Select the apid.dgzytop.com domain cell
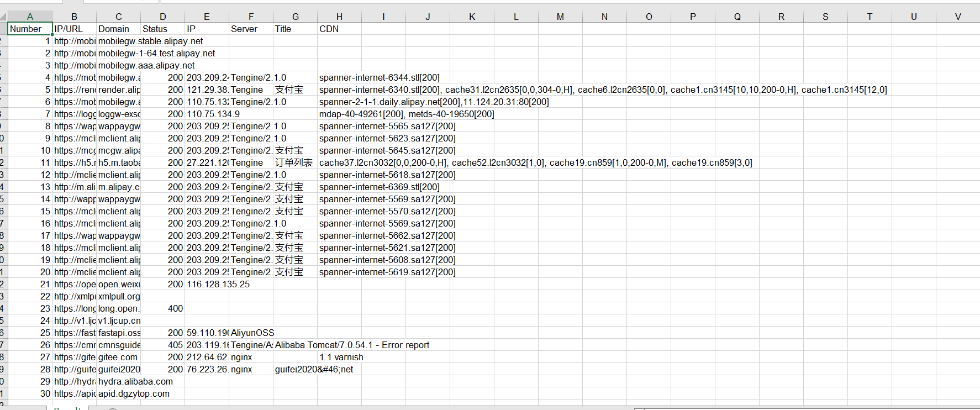 pos(134,393)
